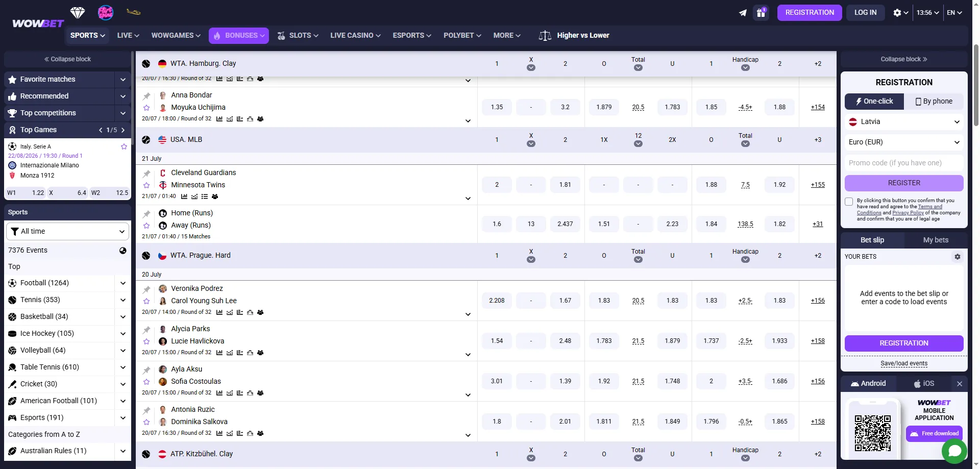Open the settings gear in bet slip
Screen dimensions: 980x469
pos(958,257)
